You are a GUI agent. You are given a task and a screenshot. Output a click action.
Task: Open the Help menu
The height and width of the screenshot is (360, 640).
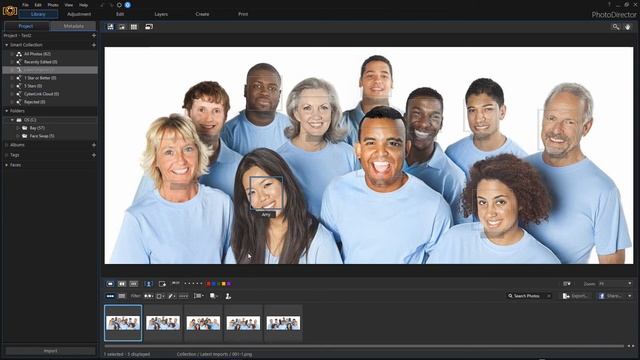click(x=83, y=5)
